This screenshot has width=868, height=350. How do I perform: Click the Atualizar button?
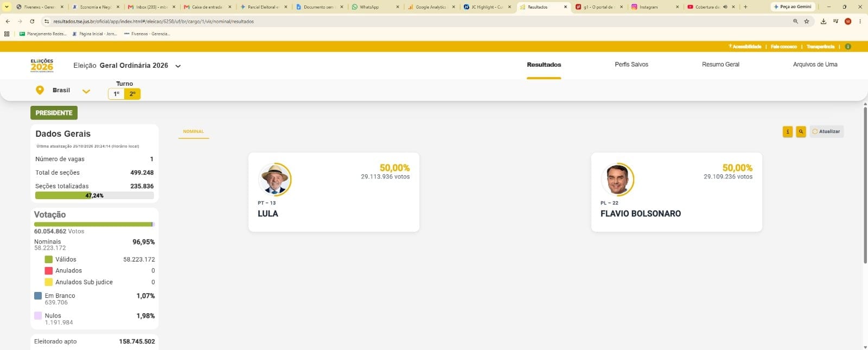827,131
